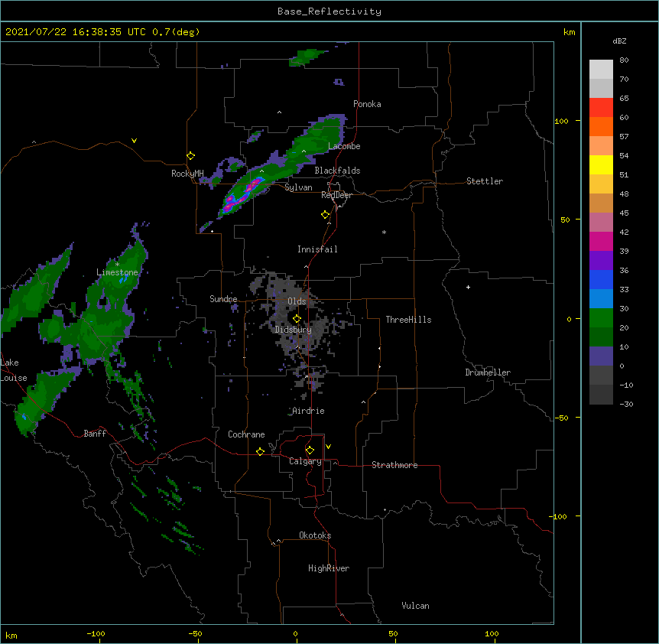Select the lightest gray top legend swatch
Screen dimensions: 659x644
601,70
